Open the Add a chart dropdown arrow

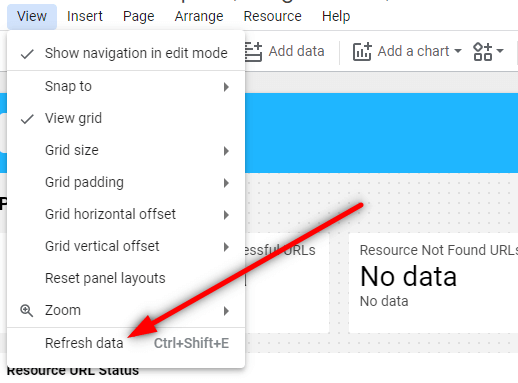pos(458,51)
